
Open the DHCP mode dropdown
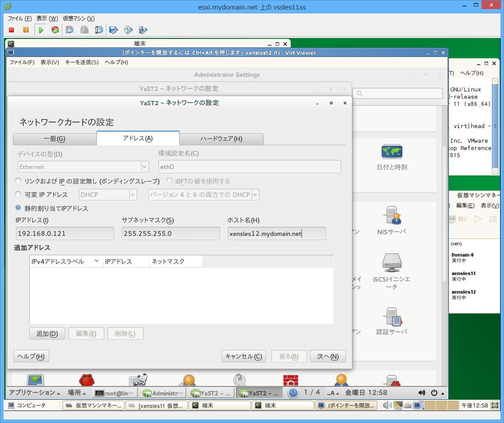click(108, 194)
